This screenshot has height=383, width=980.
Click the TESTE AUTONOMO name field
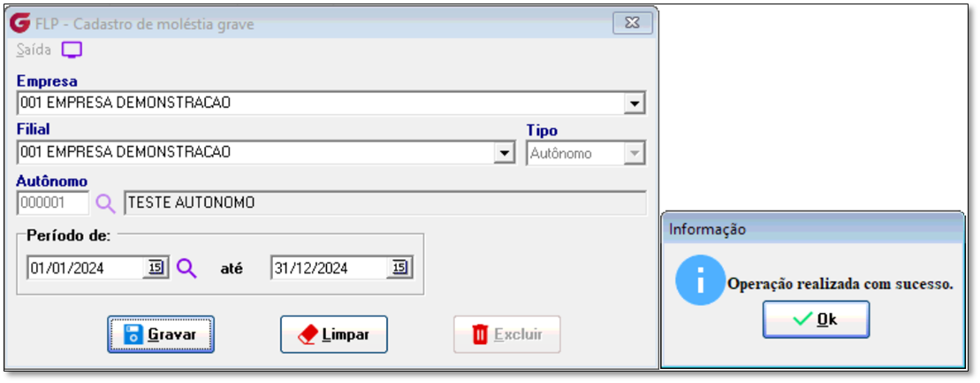(385, 203)
